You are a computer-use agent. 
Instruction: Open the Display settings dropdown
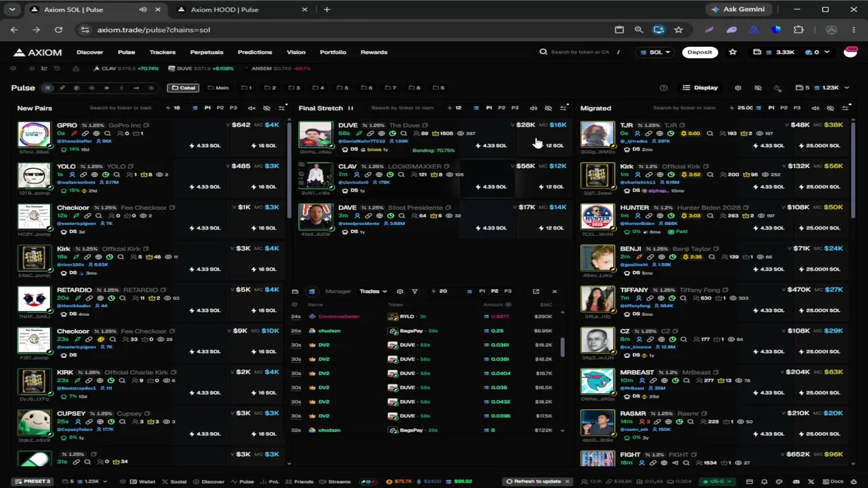701,87
